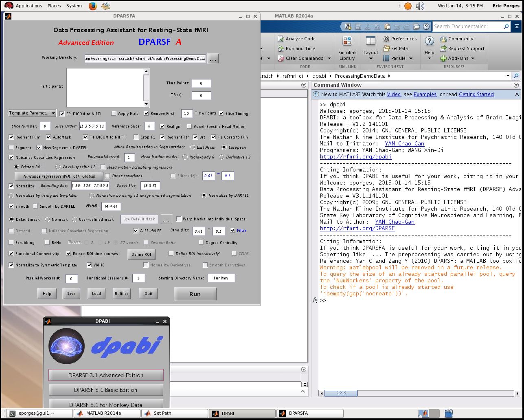The width and height of the screenshot is (524, 420).
Task: Open MATLAB Preferences
Action: click(x=400, y=39)
